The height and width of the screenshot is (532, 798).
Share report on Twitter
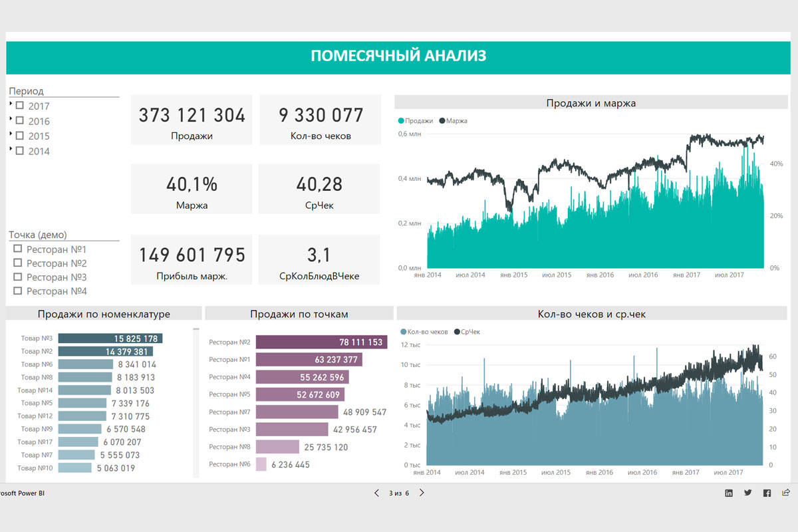(x=748, y=493)
